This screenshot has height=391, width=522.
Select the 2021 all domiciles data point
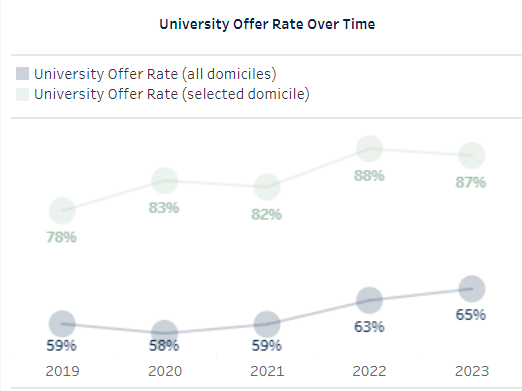click(x=267, y=324)
